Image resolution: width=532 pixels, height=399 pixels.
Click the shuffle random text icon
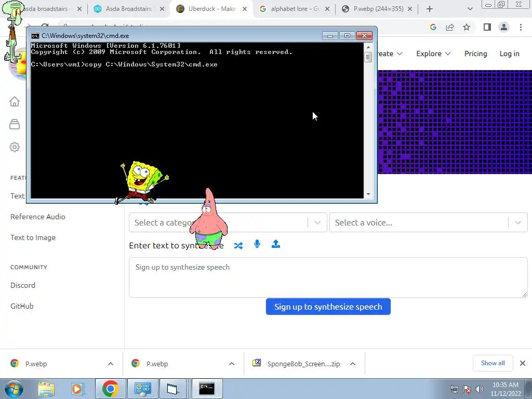click(x=238, y=245)
